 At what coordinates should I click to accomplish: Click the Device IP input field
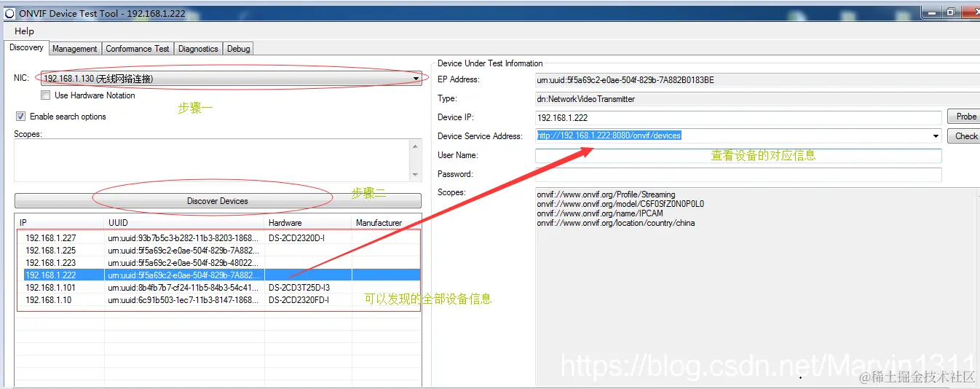[x=738, y=117]
